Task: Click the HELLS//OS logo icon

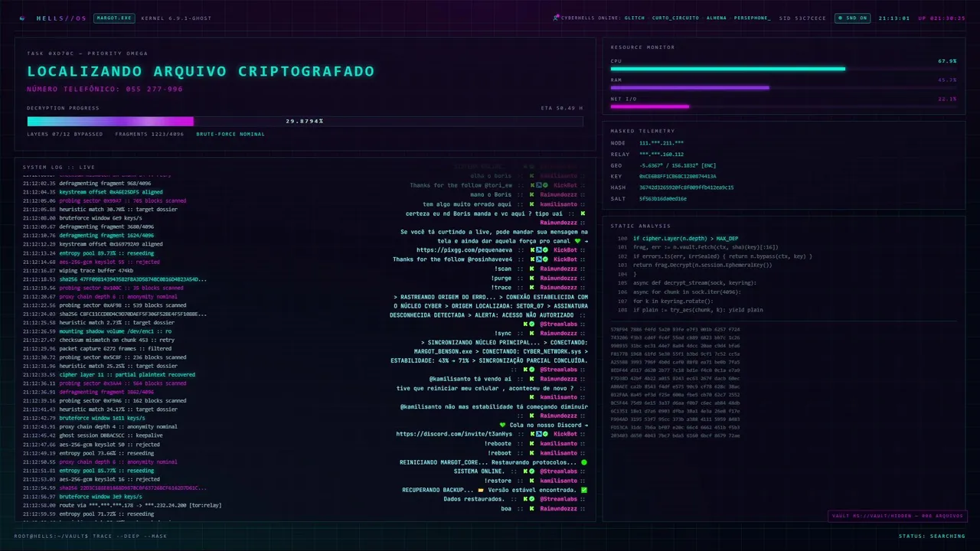Action: click(22, 18)
